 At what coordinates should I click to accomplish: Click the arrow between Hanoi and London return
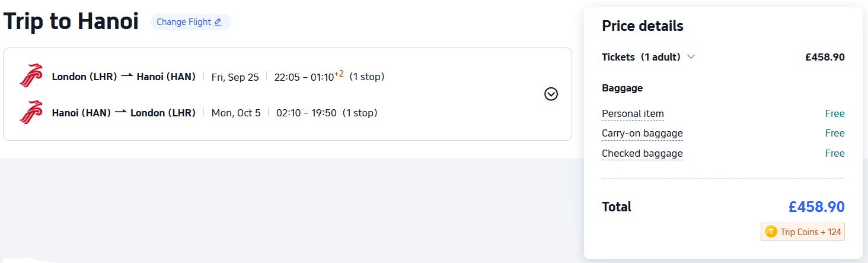[x=120, y=112]
